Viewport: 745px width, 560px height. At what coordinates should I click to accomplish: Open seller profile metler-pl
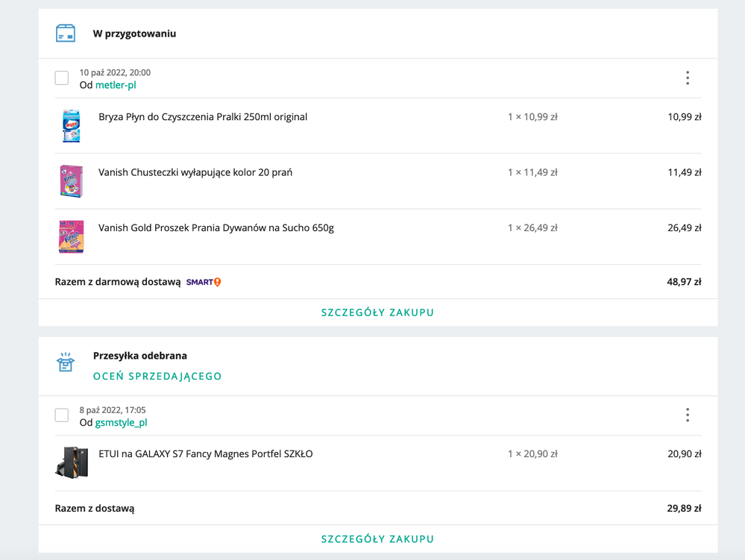click(x=116, y=85)
